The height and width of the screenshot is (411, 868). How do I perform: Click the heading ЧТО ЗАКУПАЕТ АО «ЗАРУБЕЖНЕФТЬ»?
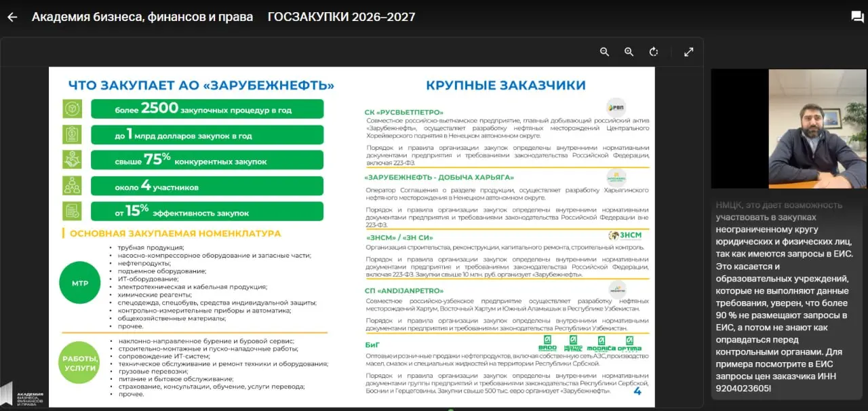201,85
